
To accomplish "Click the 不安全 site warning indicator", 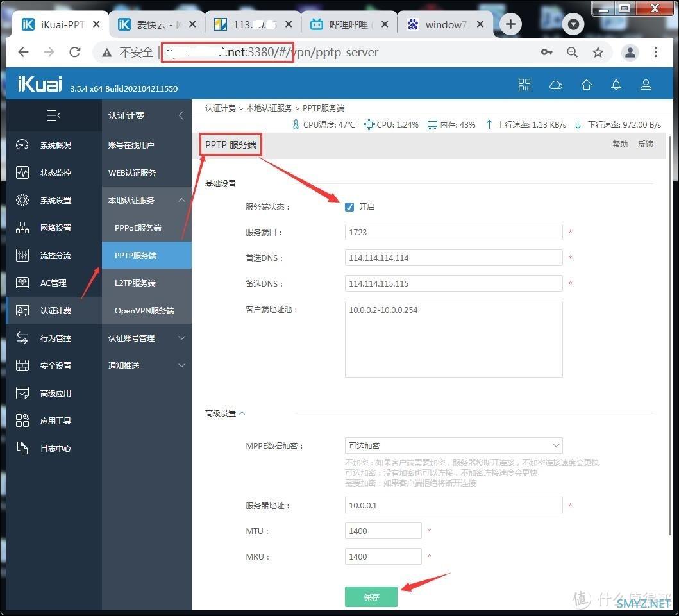I will [x=128, y=53].
